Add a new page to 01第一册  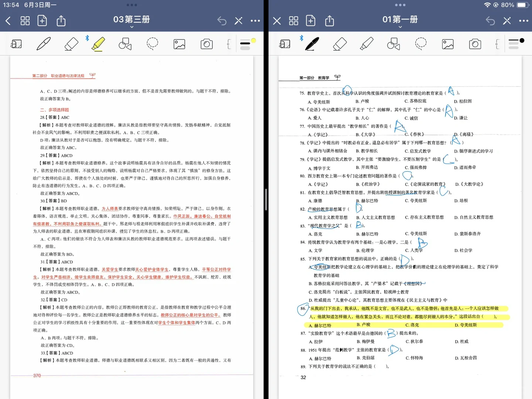click(311, 21)
